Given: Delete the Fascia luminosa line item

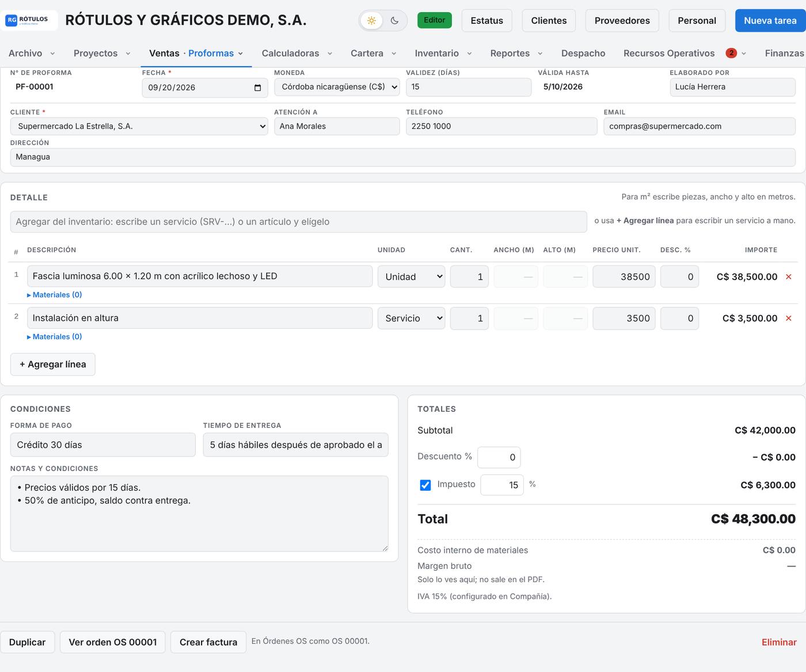Looking at the screenshot, I should coord(789,277).
